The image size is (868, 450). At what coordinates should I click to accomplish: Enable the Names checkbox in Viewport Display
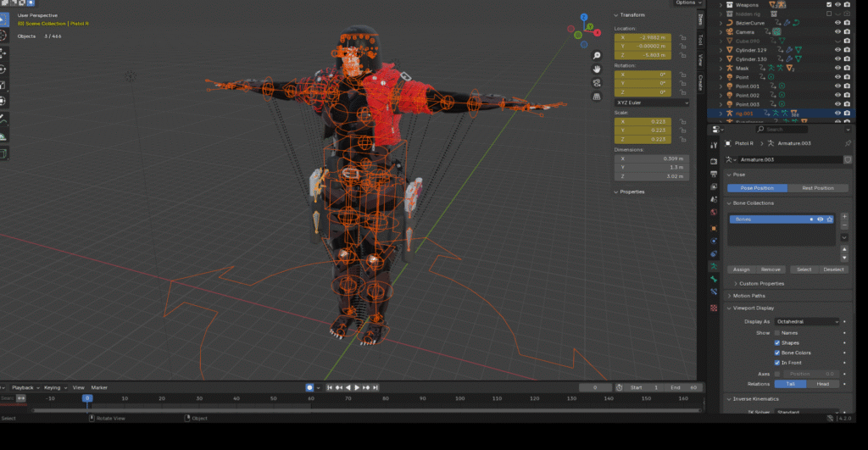pyautogui.click(x=777, y=333)
